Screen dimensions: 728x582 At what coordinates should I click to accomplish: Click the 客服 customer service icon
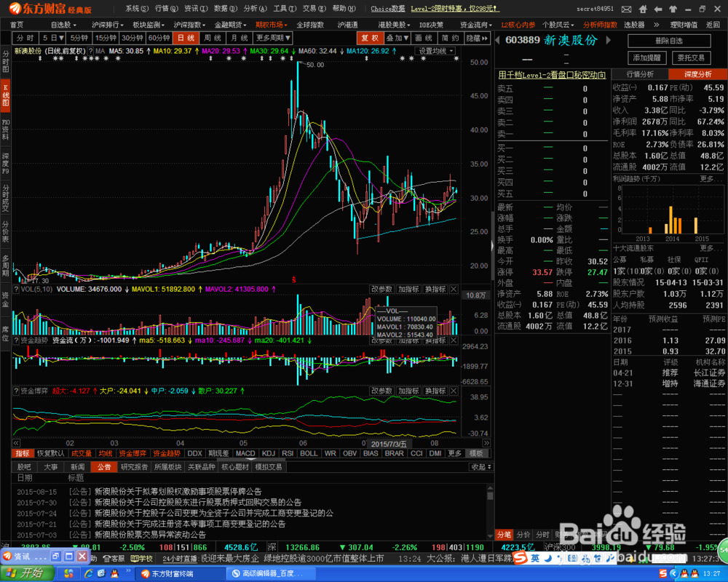tap(114, 559)
